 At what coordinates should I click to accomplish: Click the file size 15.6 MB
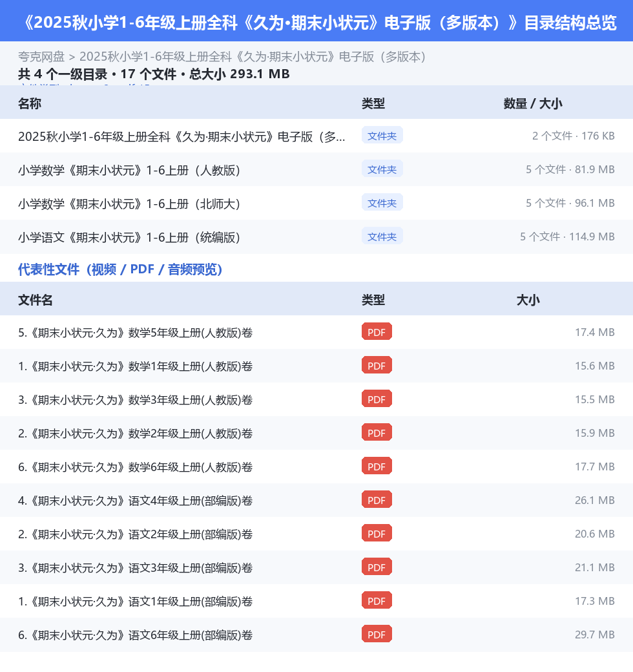[595, 366]
